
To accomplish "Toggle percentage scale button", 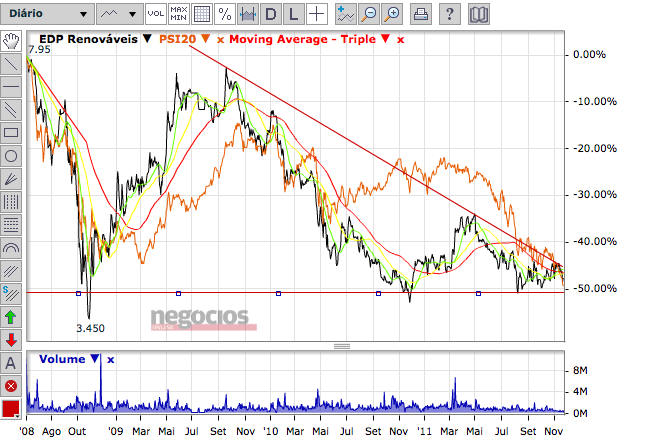I will coord(225,14).
